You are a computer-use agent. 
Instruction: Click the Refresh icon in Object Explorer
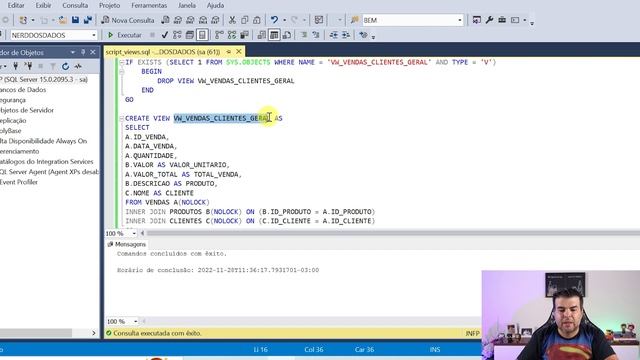[x=65, y=66]
